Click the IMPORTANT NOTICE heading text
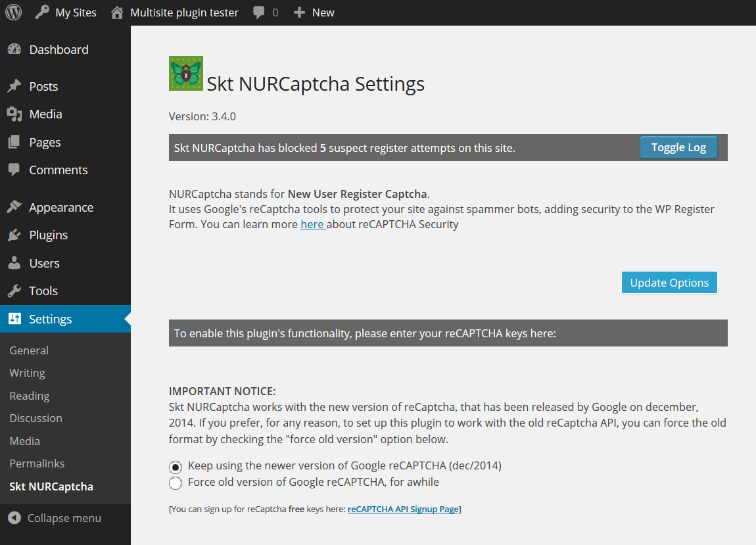The height and width of the screenshot is (545, 756). pos(222,391)
